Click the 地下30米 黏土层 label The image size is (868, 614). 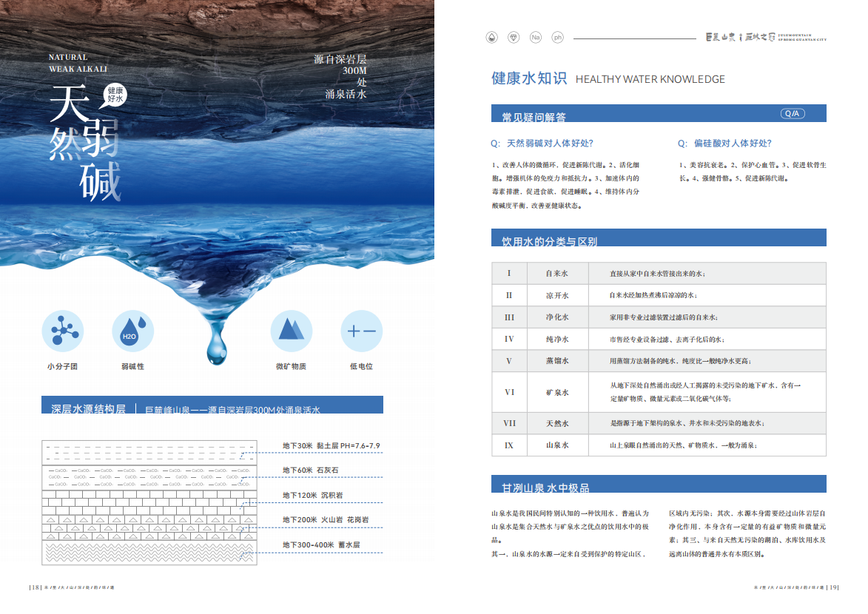click(x=331, y=446)
